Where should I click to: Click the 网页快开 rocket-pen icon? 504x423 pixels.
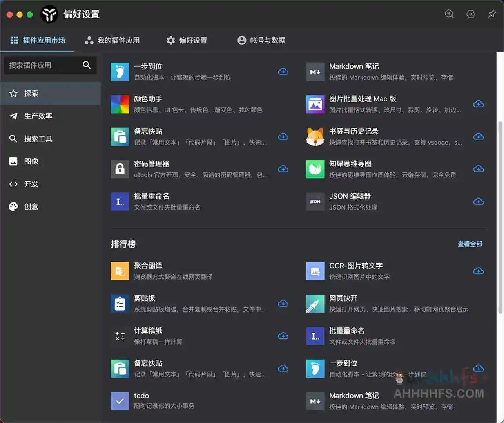315,303
